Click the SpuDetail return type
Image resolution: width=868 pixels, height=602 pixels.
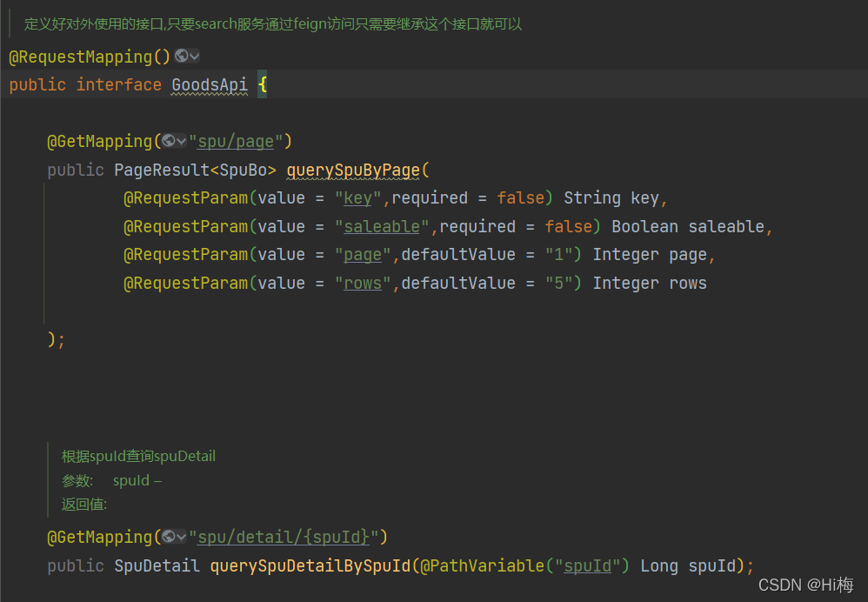(157, 566)
